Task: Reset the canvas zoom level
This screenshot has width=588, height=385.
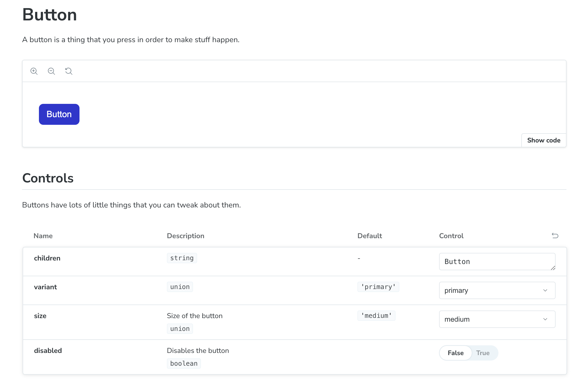Action: tap(69, 71)
